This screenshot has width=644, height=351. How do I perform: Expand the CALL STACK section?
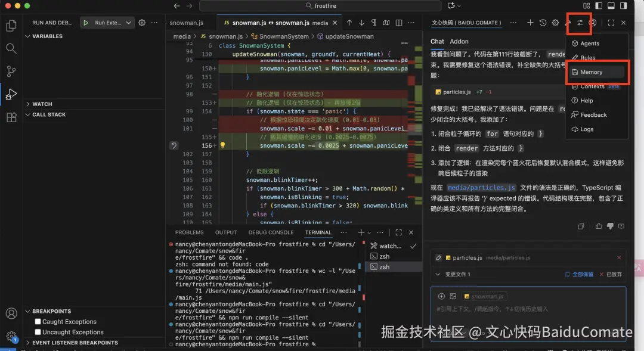[x=27, y=114]
